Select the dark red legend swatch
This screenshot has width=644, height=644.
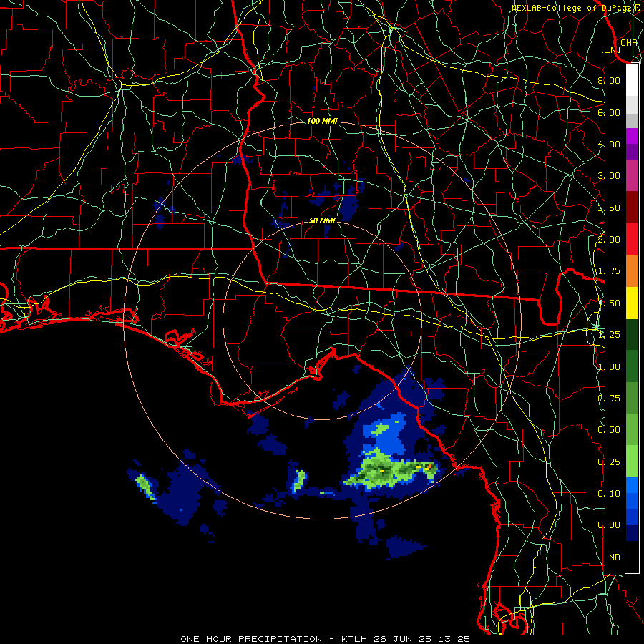(632, 208)
